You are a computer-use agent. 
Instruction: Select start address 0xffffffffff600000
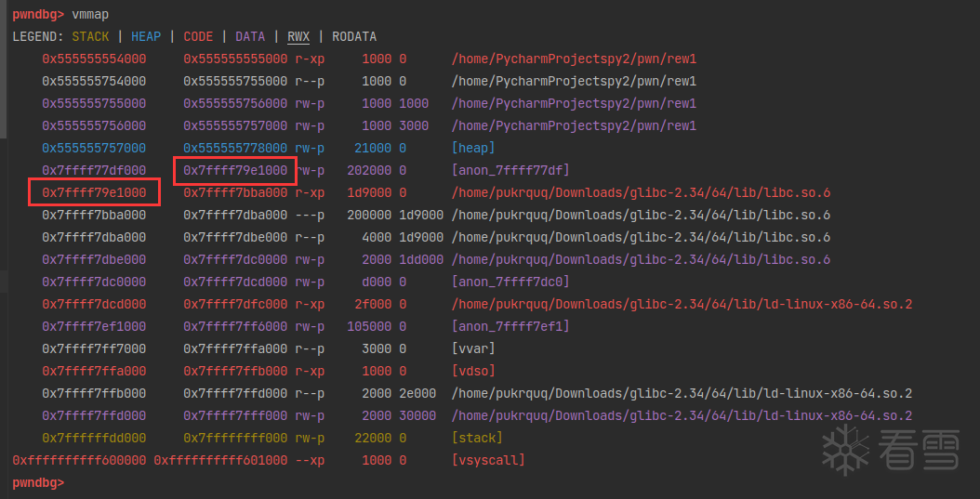[79, 460]
